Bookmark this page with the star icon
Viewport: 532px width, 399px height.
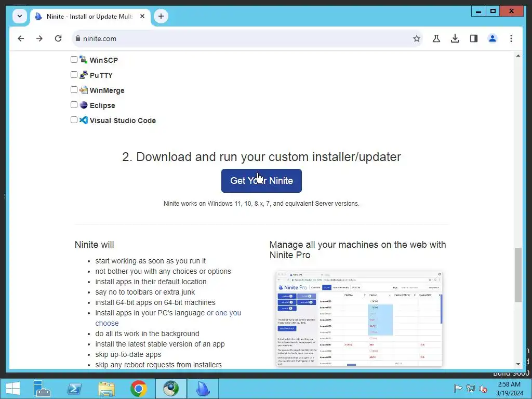point(417,38)
